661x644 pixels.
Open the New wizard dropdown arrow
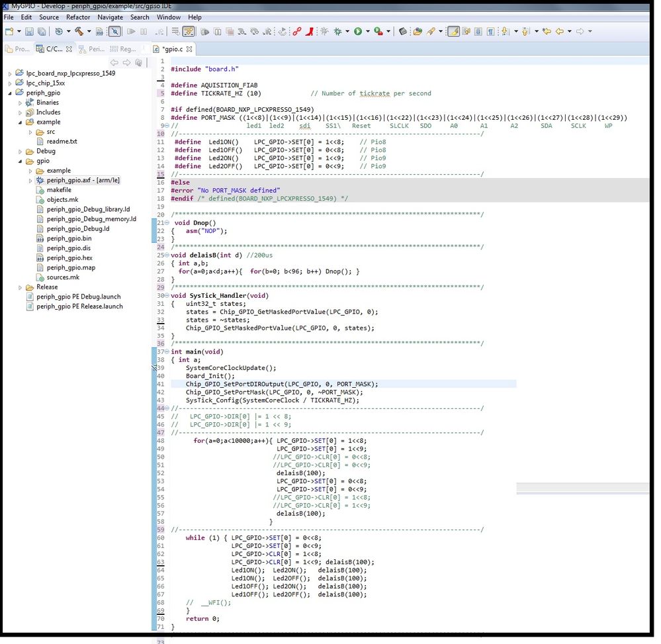(x=19, y=31)
